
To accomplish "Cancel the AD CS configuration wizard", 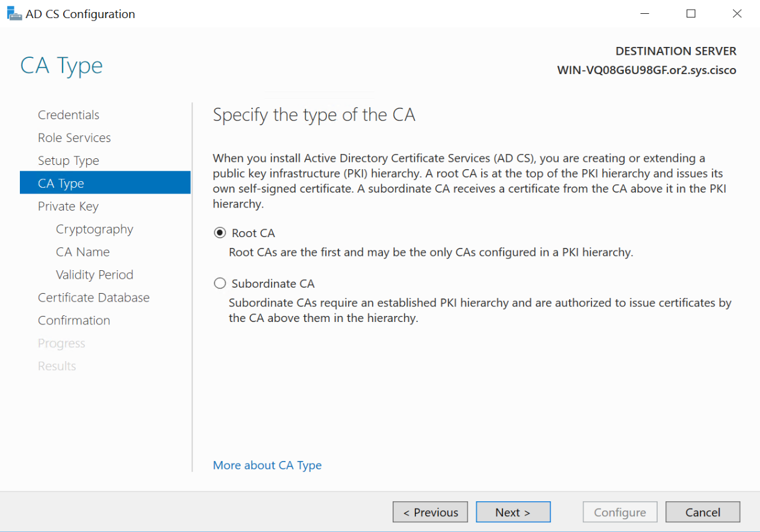I will pyautogui.click(x=702, y=512).
